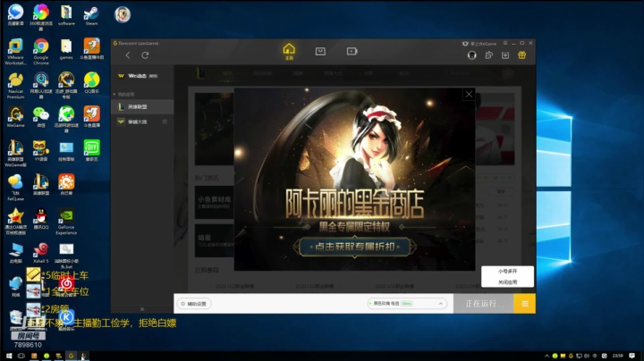The height and width of the screenshot is (361, 644).
Task: Click the 正在运行 status button
Action: (483, 304)
